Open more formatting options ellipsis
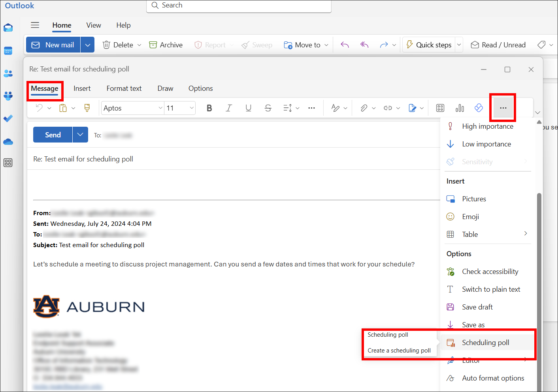Viewport: 558px width, 392px height. 311,108
